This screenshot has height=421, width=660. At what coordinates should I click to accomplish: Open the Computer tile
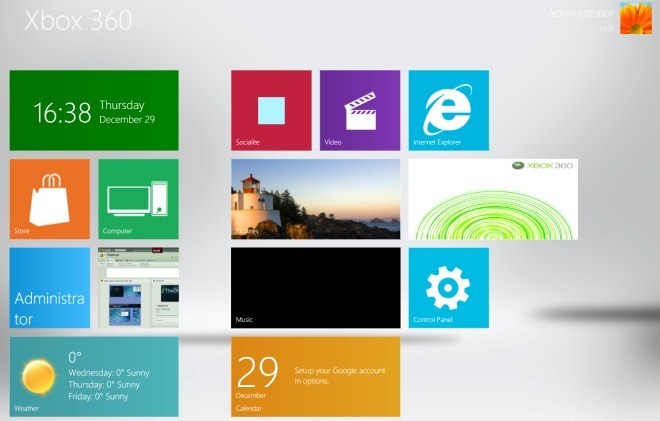(138, 199)
